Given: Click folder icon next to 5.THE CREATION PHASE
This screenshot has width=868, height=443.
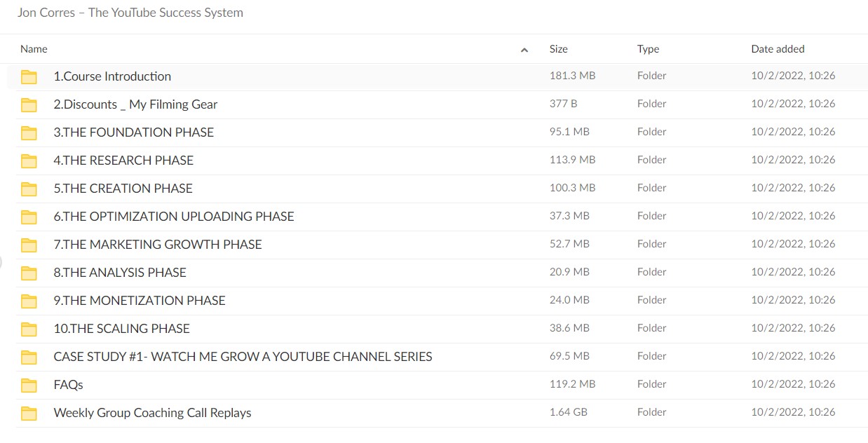Looking at the screenshot, I should point(29,189).
